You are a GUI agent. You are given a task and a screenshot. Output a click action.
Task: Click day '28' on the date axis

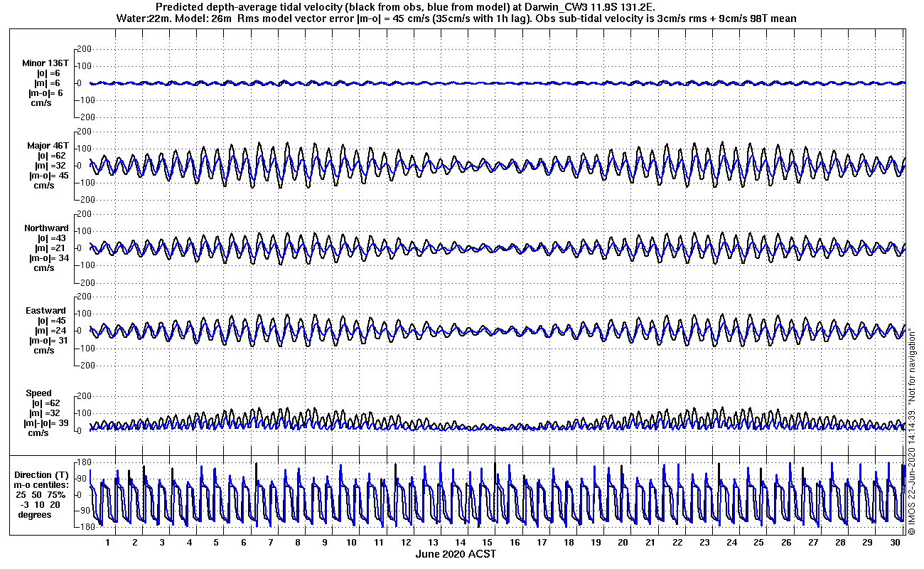[839, 543]
